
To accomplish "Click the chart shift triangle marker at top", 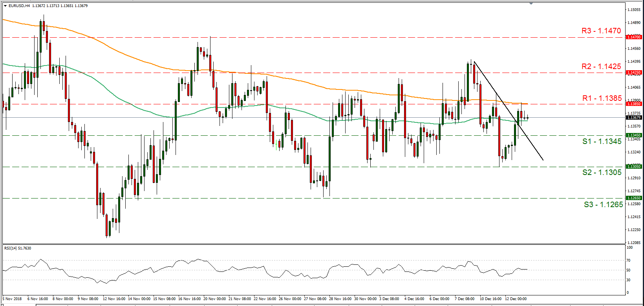I will point(531,3).
